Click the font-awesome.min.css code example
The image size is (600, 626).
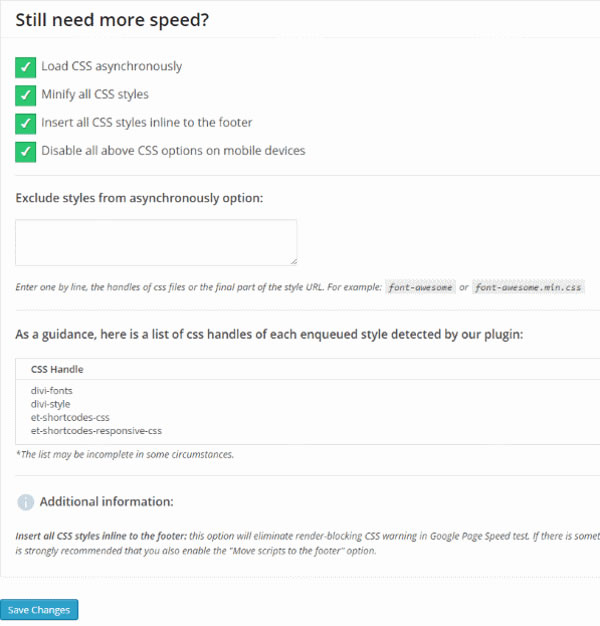click(528, 287)
